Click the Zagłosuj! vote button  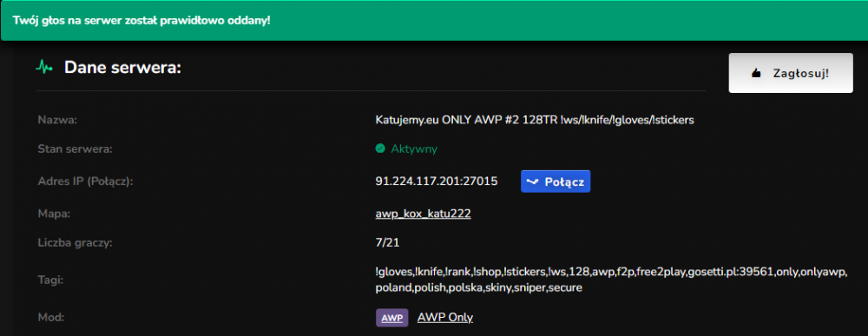pyautogui.click(x=791, y=73)
